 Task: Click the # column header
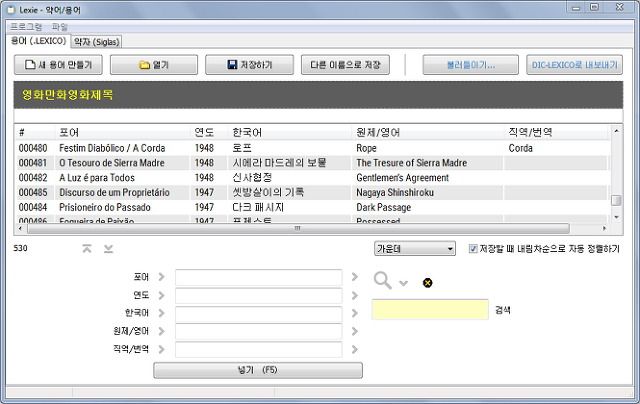(x=36, y=132)
